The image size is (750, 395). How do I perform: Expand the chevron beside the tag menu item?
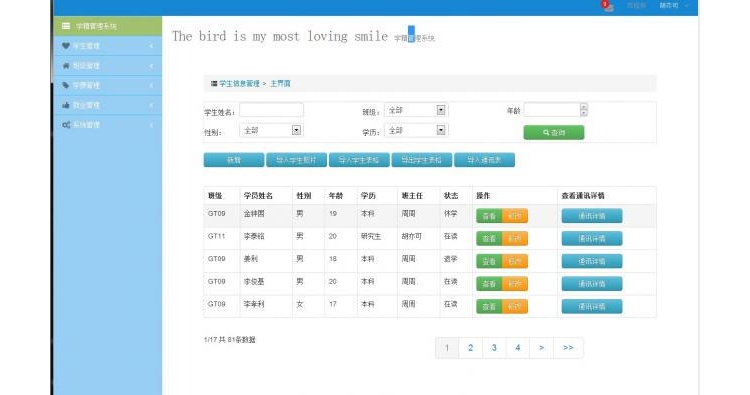[x=151, y=86]
